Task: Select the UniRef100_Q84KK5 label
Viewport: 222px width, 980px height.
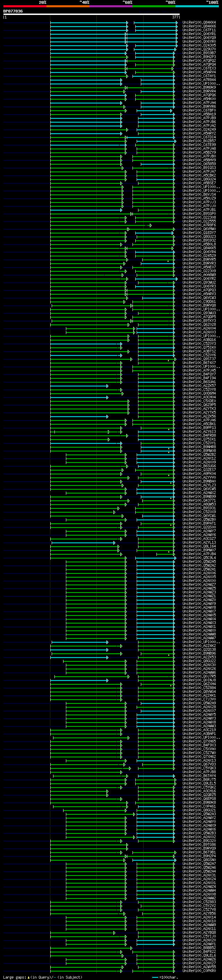Action: click(x=199, y=248)
